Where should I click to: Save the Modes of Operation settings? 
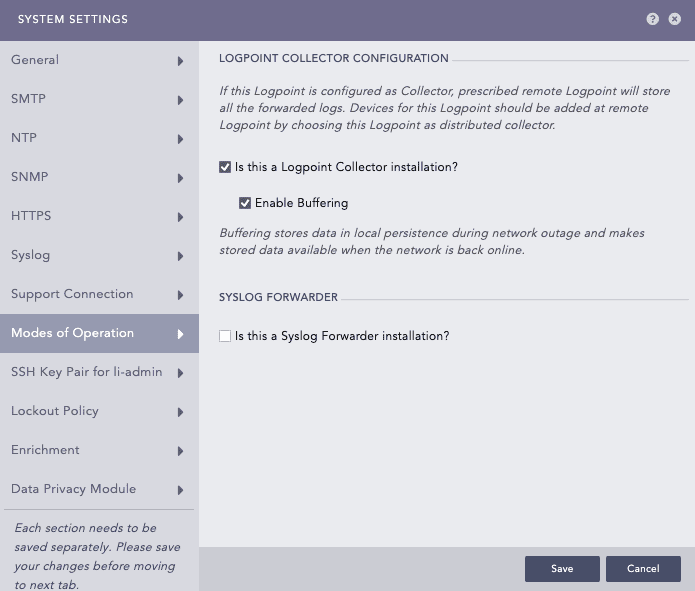pyautogui.click(x=562, y=569)
